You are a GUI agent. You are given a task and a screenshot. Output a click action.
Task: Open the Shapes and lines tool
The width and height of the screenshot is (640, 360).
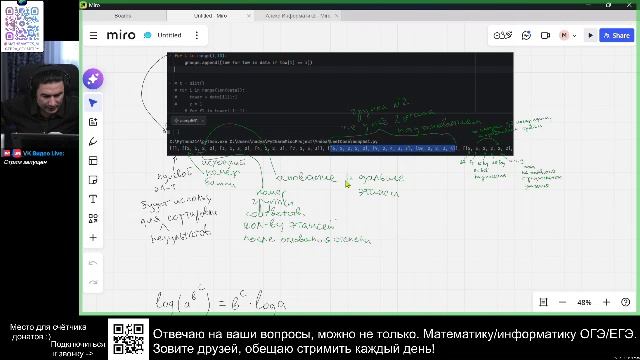(x=93, y=218)
